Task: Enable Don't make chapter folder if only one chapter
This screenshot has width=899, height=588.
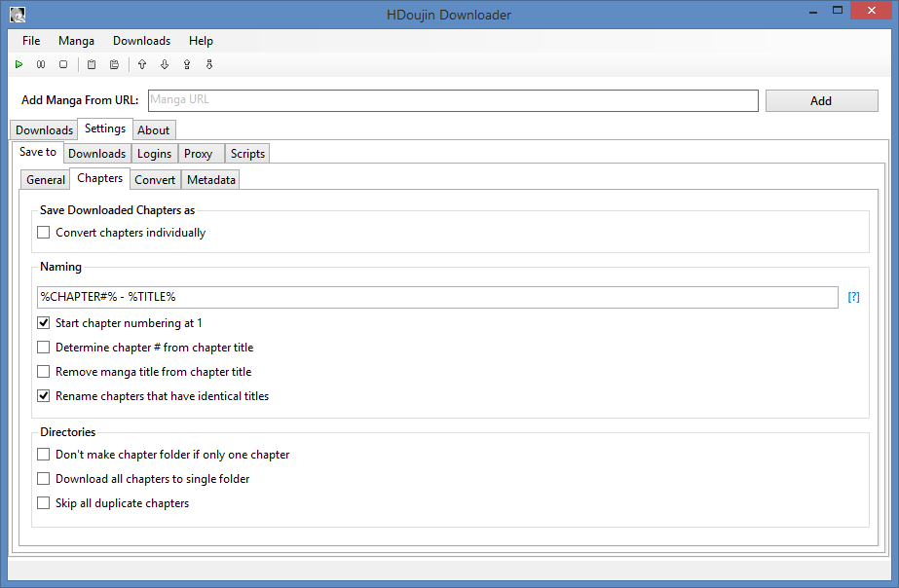Action: (x=44, y=455)
